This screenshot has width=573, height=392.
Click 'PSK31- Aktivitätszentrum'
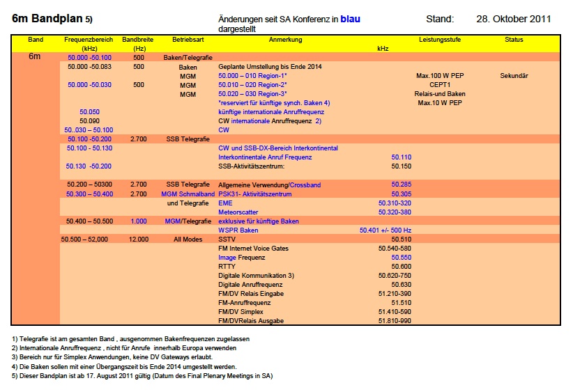tap(254, 194)
